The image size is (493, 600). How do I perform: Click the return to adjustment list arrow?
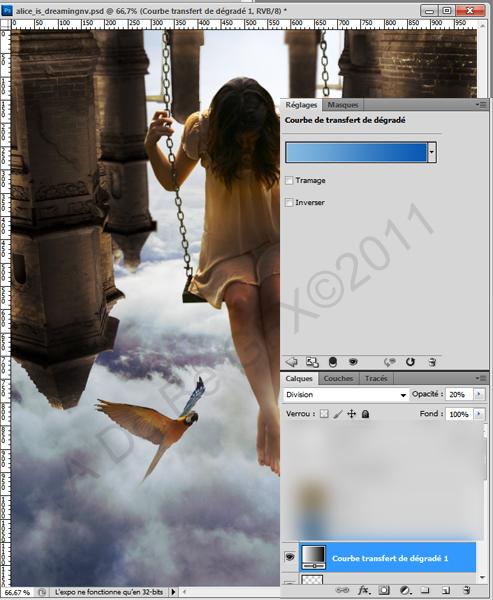point(292,362)
